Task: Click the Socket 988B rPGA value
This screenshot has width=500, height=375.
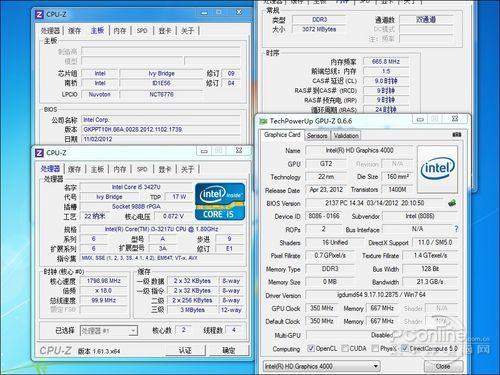Action: [x=136, y=207]
